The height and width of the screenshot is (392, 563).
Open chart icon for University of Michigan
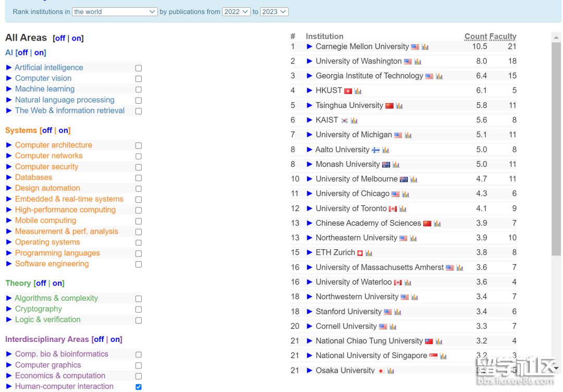408,136
